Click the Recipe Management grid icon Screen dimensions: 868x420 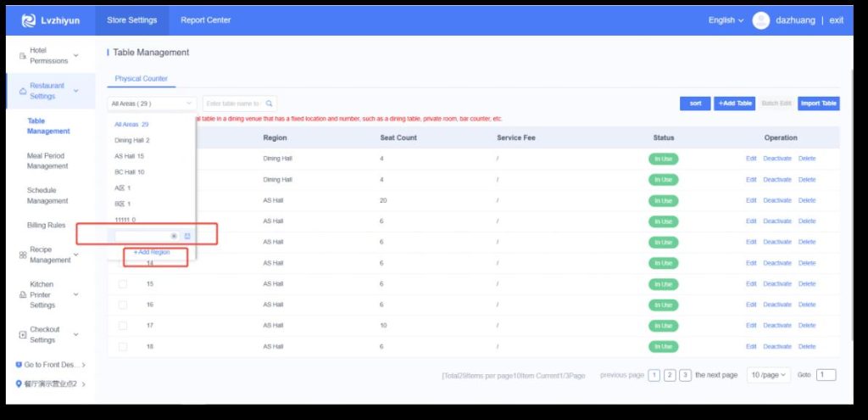22,255
